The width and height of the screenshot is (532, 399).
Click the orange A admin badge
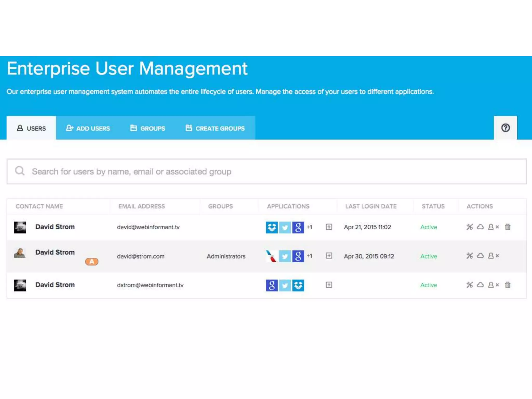pyautogui.click(x=92, y=262)
